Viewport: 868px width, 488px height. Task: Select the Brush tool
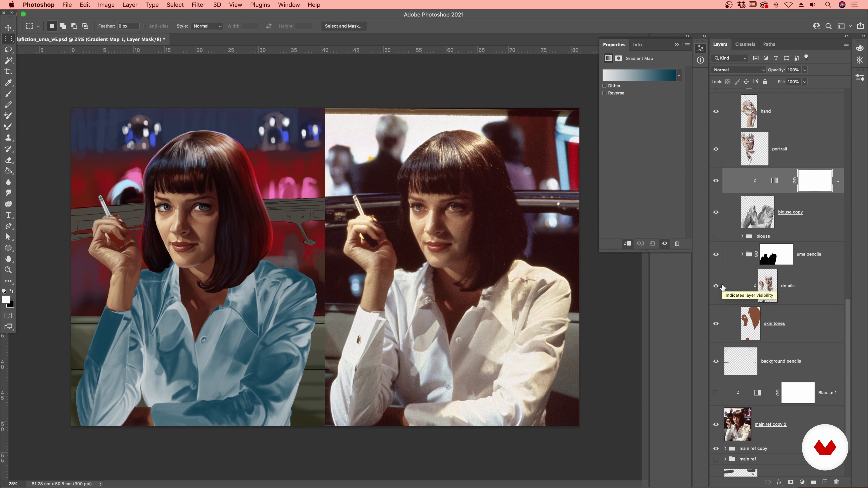point(8,94)
